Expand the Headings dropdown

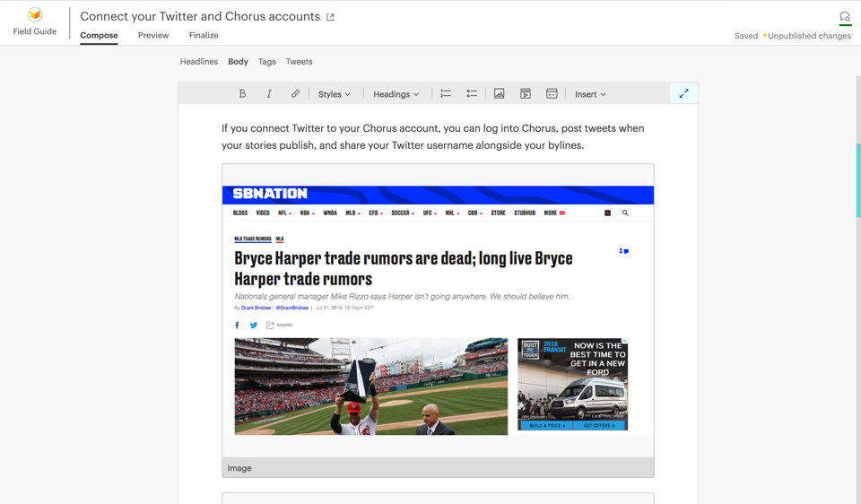[396, 94]
